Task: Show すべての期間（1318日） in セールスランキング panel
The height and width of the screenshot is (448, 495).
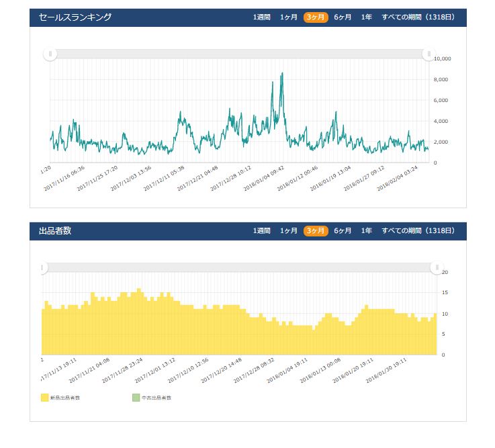Action: (418, 17)
